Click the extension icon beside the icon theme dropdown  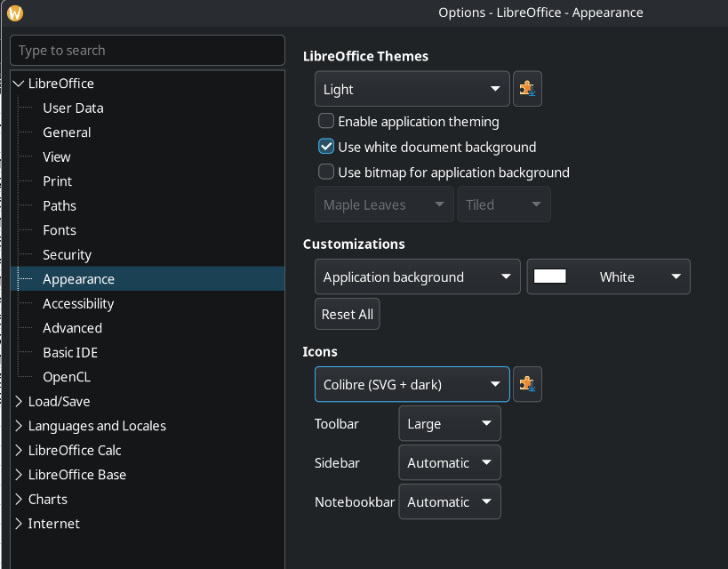[528, 384]
